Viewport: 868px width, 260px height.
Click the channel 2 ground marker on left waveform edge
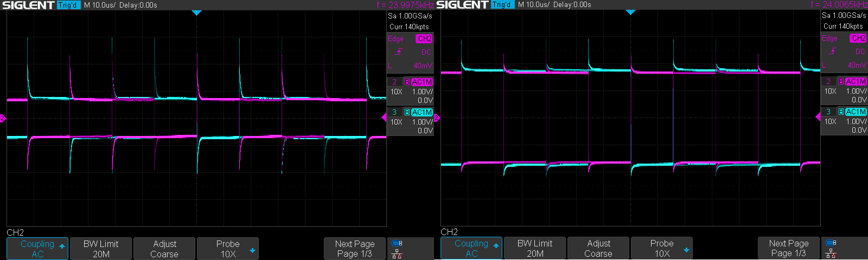click(3, 118)
